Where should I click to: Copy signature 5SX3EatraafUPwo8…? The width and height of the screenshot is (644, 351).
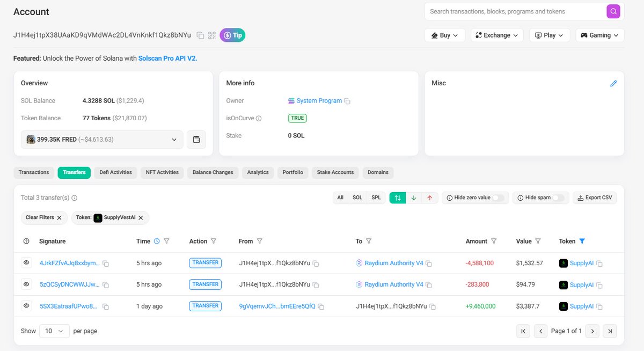pyautogui.click(x=106, y=306)
